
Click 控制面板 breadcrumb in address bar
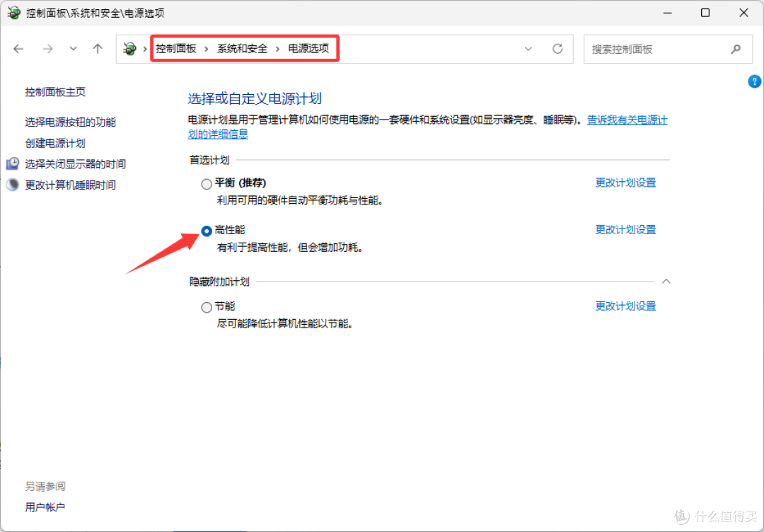click(x=176, y=49)
